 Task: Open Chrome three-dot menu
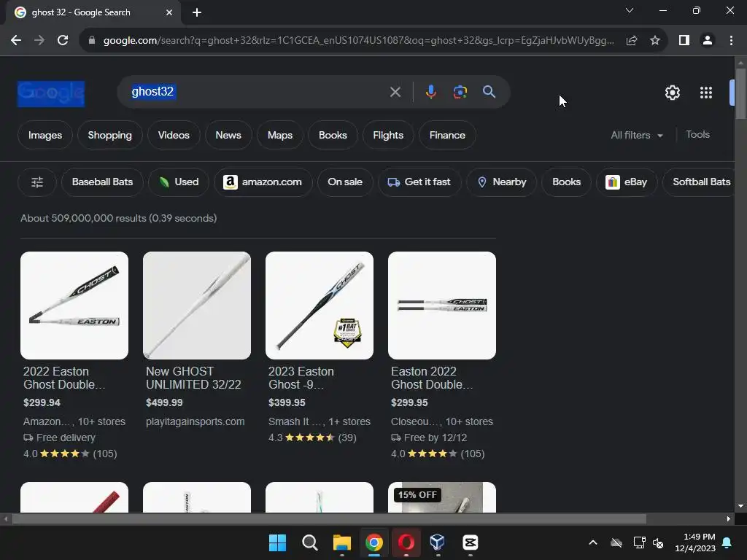tap(731, 41)
